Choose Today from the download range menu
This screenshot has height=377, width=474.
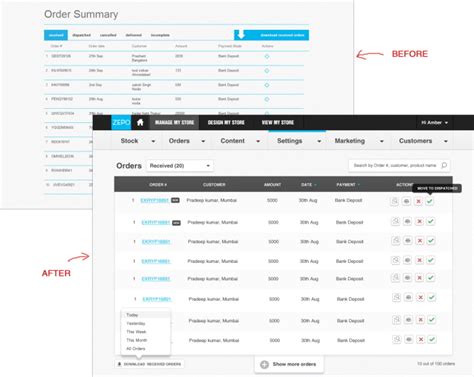point(146,315)
